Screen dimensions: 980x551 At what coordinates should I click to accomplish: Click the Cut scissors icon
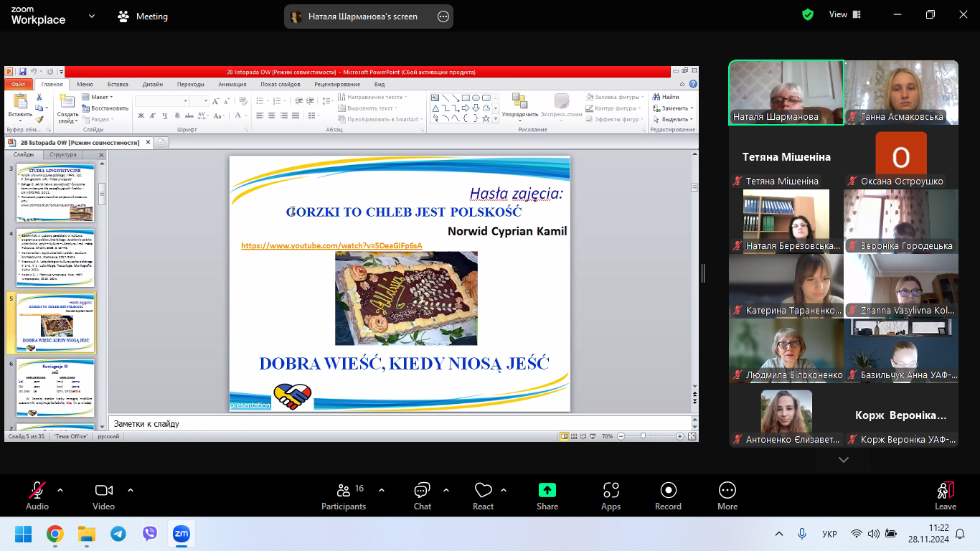click(x=39, y=97)
